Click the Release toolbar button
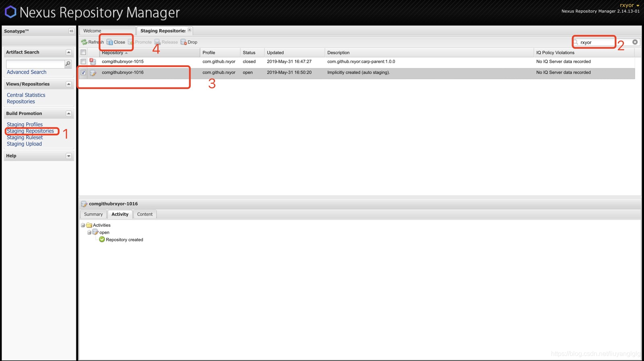 (166, 42)
